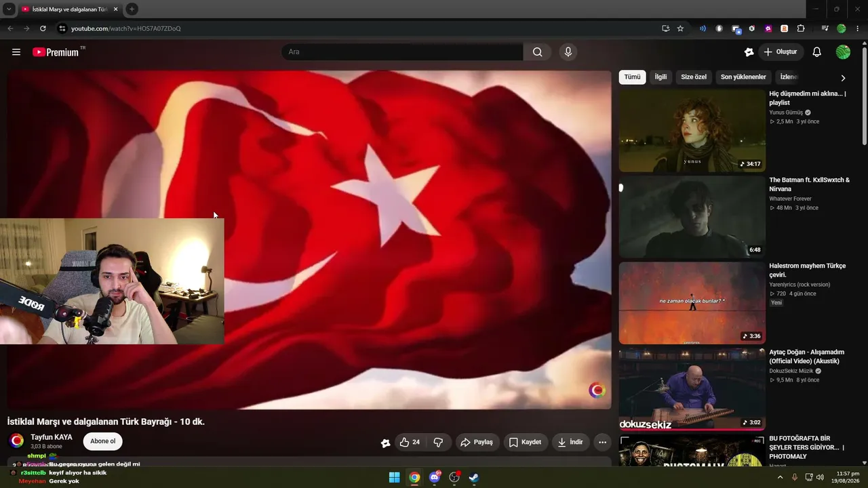Click Chrome icon in the taskbar
Viewport: 868px width, 488px height.
click(414, 477)
